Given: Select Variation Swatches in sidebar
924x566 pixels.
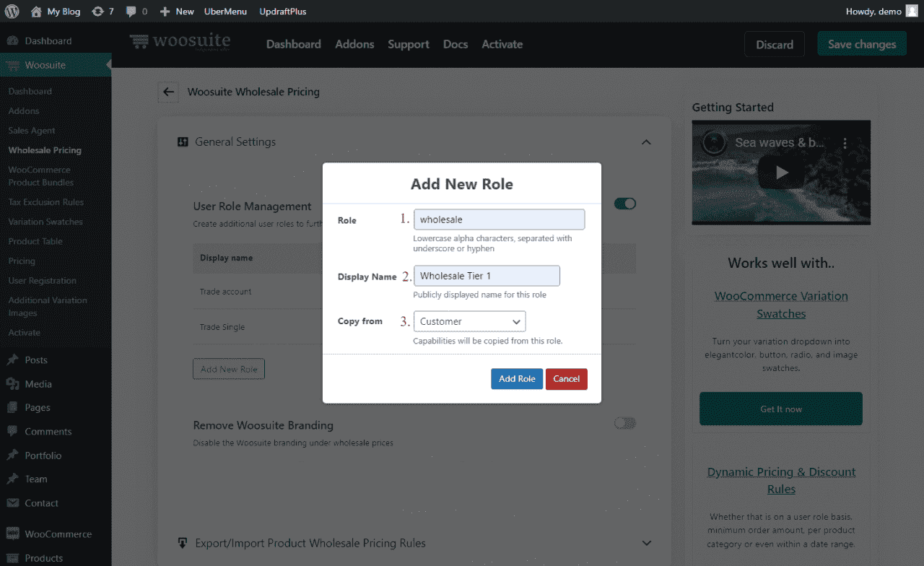Looking at the screenshot, I should 45,222.
